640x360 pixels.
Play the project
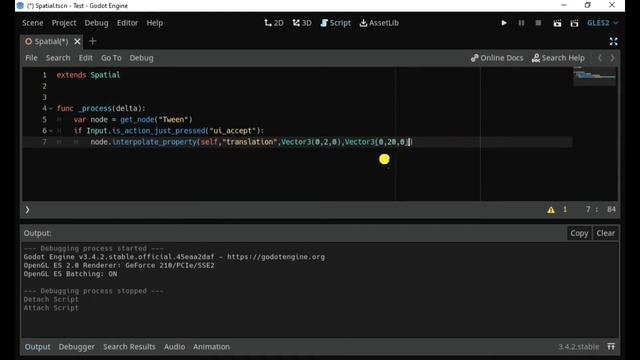[x=504, y=23]
